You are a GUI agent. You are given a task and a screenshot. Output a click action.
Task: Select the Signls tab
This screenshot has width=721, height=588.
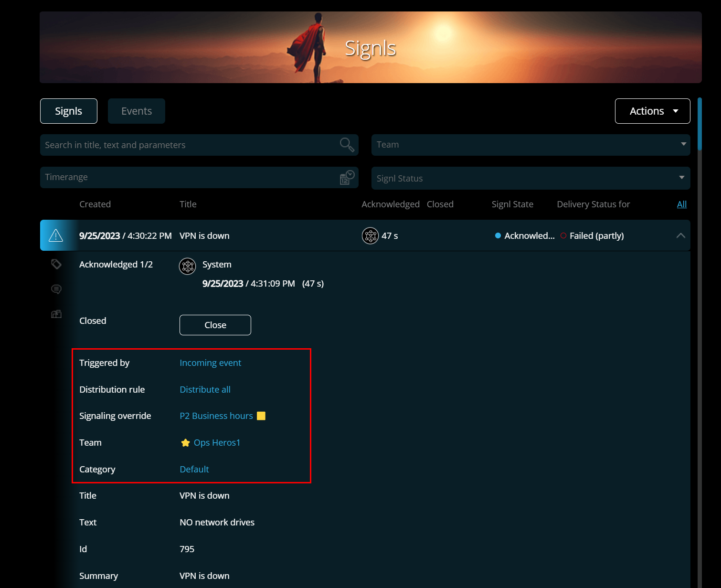[69, 111]
